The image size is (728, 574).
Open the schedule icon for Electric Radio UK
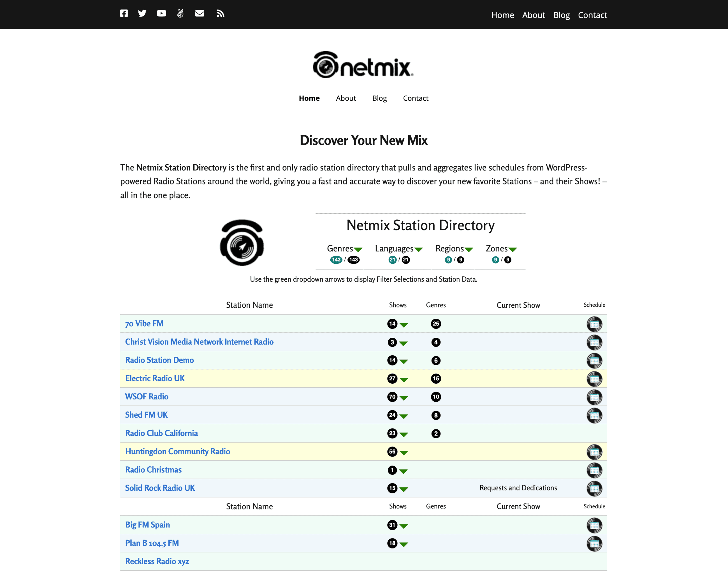coord(594,378)
